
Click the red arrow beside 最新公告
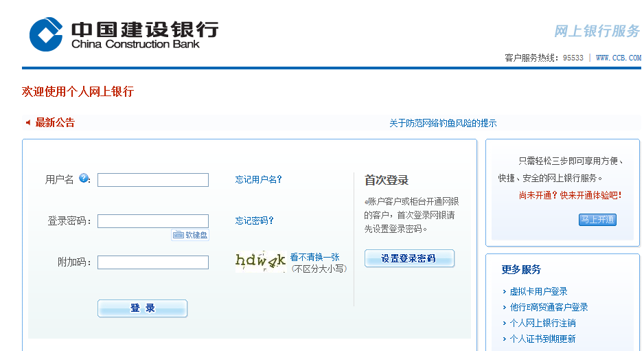[x=28, y=123]
